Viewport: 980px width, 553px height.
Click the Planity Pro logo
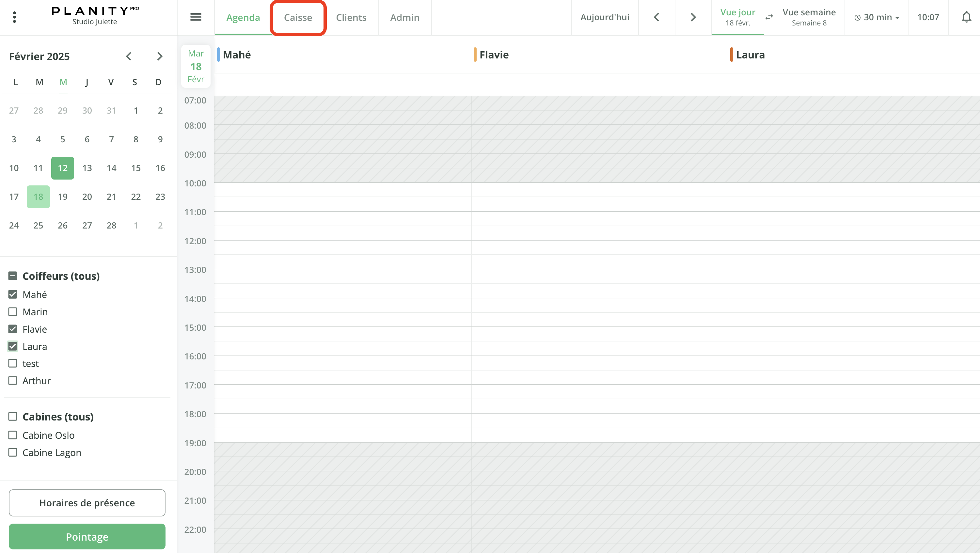coord(95,11)
